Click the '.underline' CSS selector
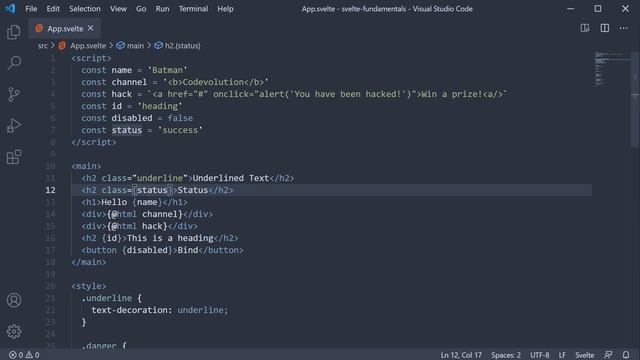Screen dimensions: 640x360 pyautogui.click(x=106, y=298)
